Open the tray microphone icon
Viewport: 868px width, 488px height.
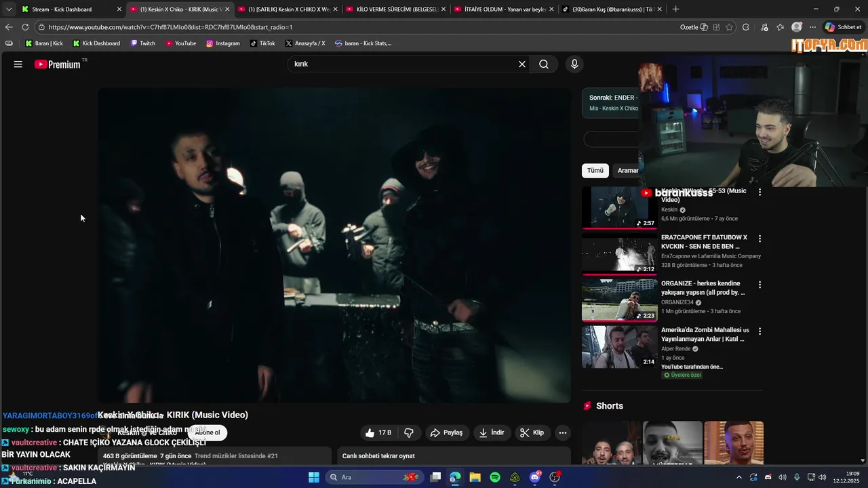(797, 477)
